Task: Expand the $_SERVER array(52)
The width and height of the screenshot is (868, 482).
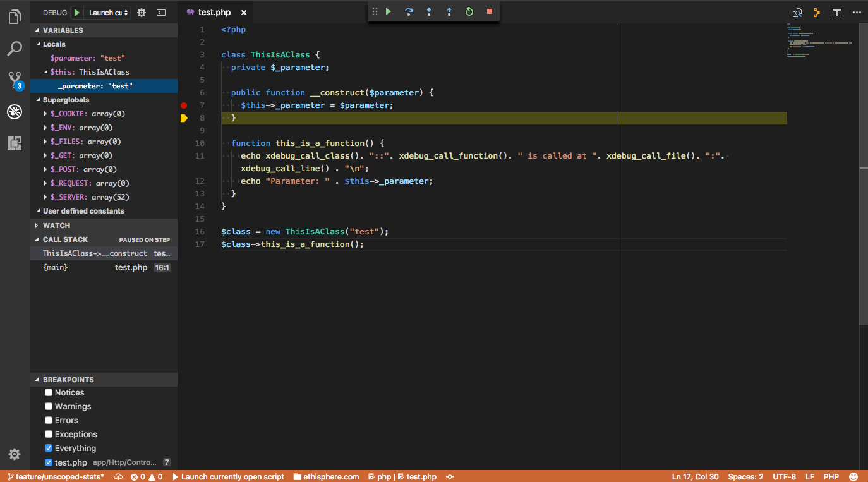Action: pos(104,197)
